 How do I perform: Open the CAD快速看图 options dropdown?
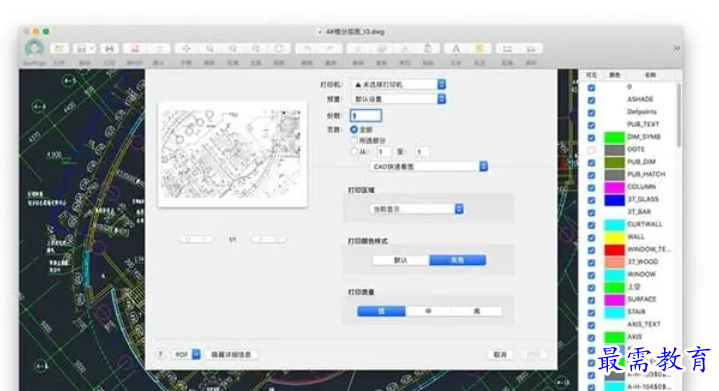click(x=428, y=166)
